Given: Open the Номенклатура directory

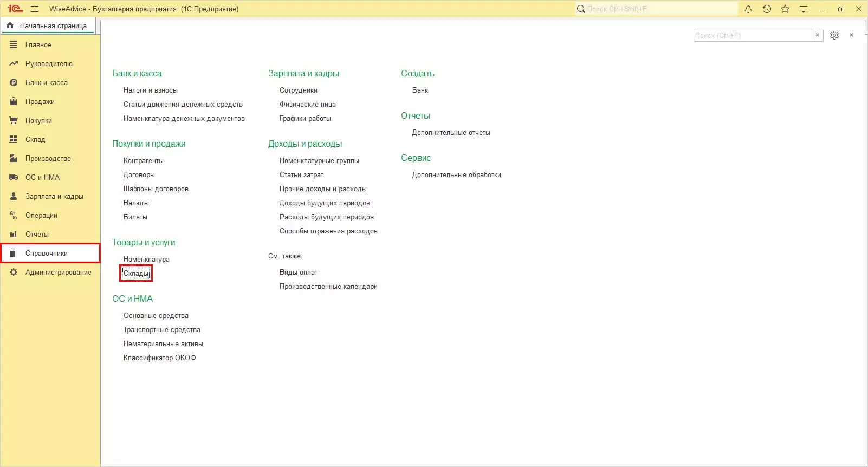Looking at the screenshot, I should point(146,259).
